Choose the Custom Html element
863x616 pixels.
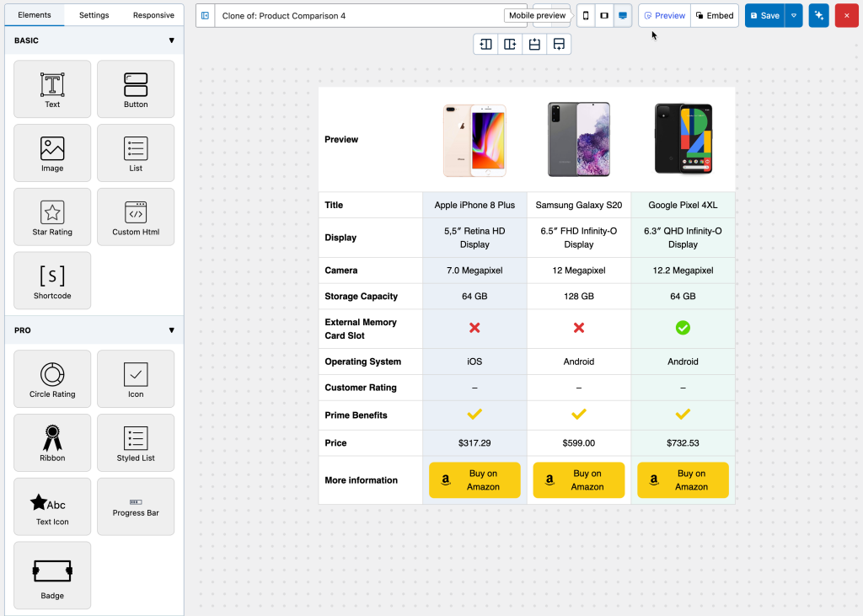pyautogui.click(x=136, y=217)
